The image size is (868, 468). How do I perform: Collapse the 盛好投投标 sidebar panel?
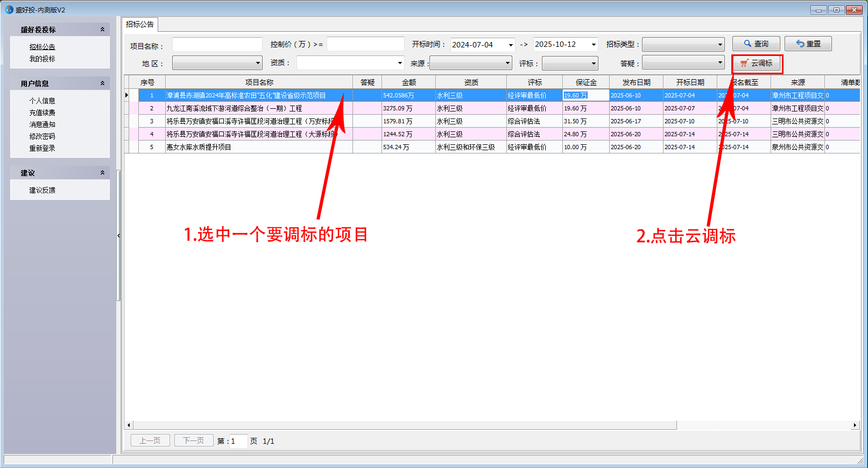click(102, 30)
